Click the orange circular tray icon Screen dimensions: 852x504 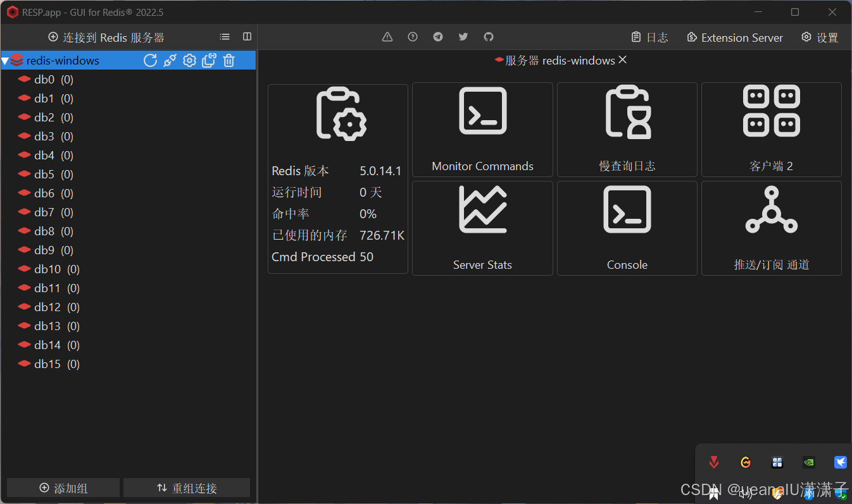tap(746, 462)
